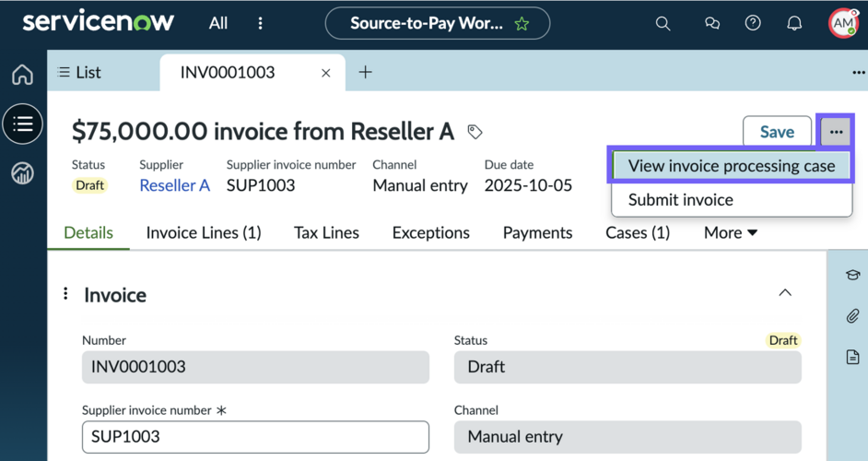Open global search magnifier

(x=663, y=23)
